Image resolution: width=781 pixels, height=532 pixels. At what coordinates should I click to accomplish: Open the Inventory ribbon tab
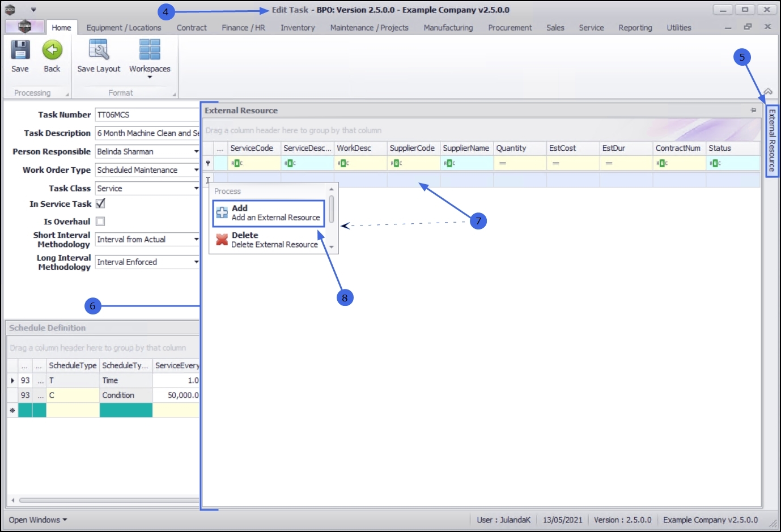(x=298, y=27)
